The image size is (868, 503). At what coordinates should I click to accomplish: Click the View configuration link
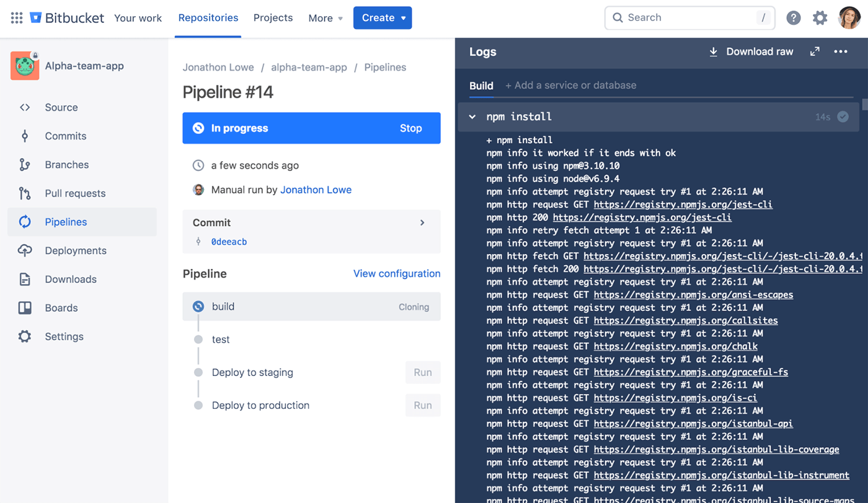(x=397, y=273)
